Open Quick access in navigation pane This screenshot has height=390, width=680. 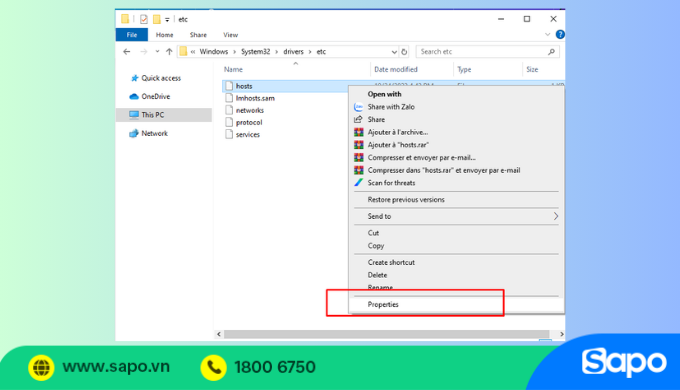161,78
